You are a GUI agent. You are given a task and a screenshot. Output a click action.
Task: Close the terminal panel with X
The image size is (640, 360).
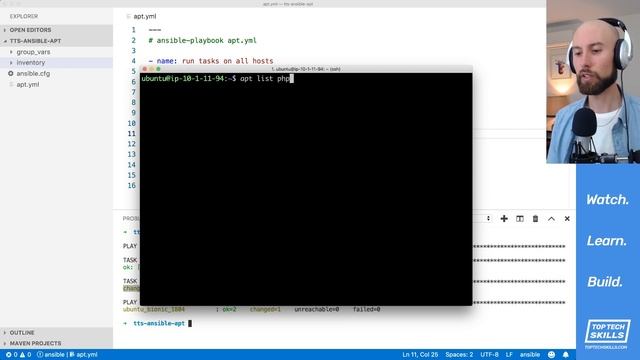(x=567, y=219)
